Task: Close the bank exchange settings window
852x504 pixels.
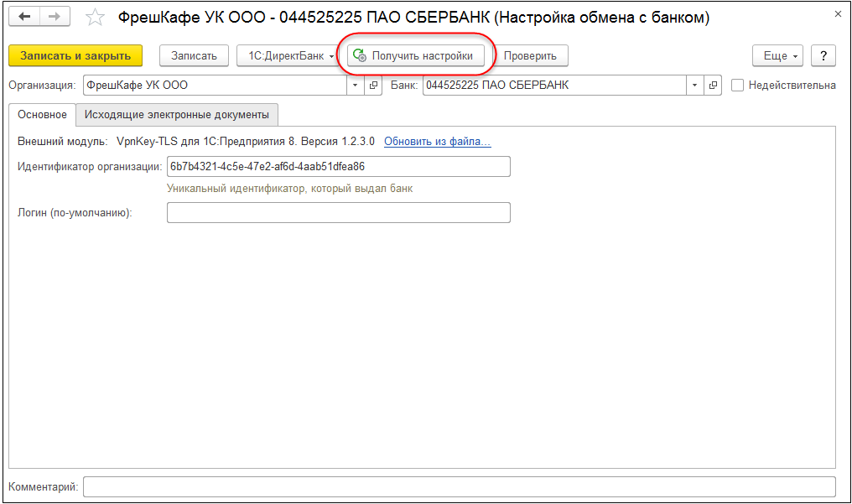Action: pos(839,14)
